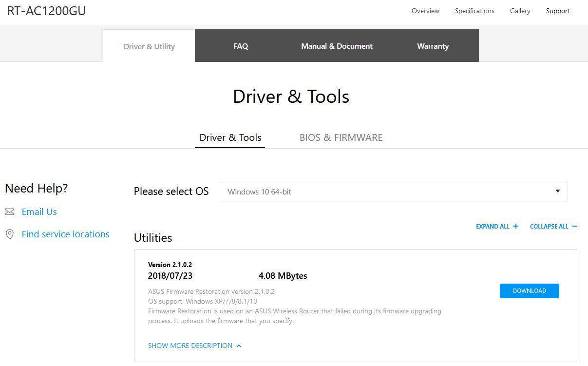Image resolution: width=588 pixels, height=366 pixels.
Task: Click the 4.08 MBytes file size
Action: pos(283,276)
